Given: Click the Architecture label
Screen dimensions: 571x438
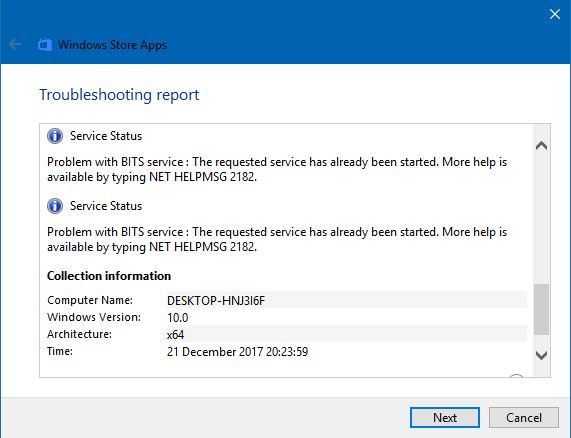Looking at the screenshot, I should pyautogui.click(x=79, y=334).
